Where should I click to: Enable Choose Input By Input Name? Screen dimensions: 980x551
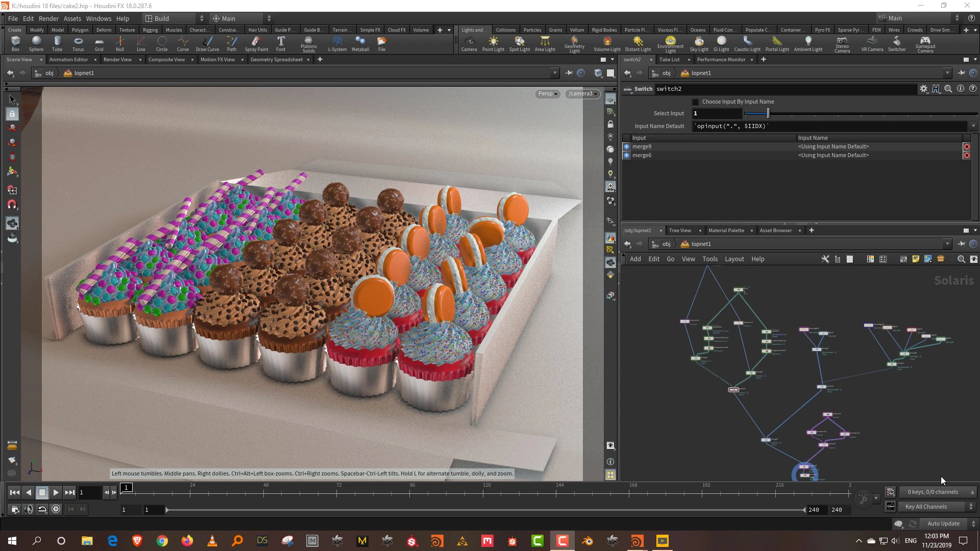point(695,102)
